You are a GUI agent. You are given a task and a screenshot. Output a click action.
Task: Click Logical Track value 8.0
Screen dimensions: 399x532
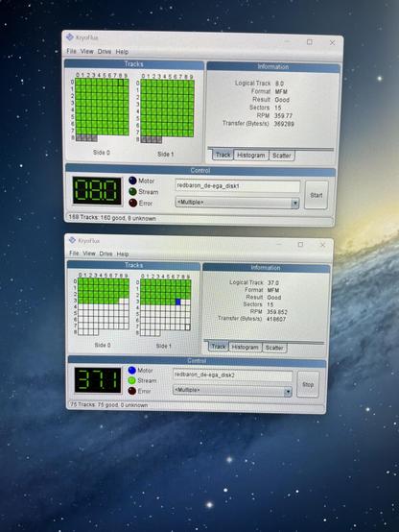279,84
